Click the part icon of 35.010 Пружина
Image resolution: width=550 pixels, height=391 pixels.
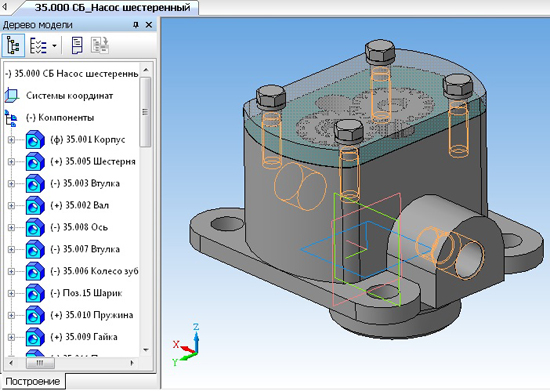point(35,315)
